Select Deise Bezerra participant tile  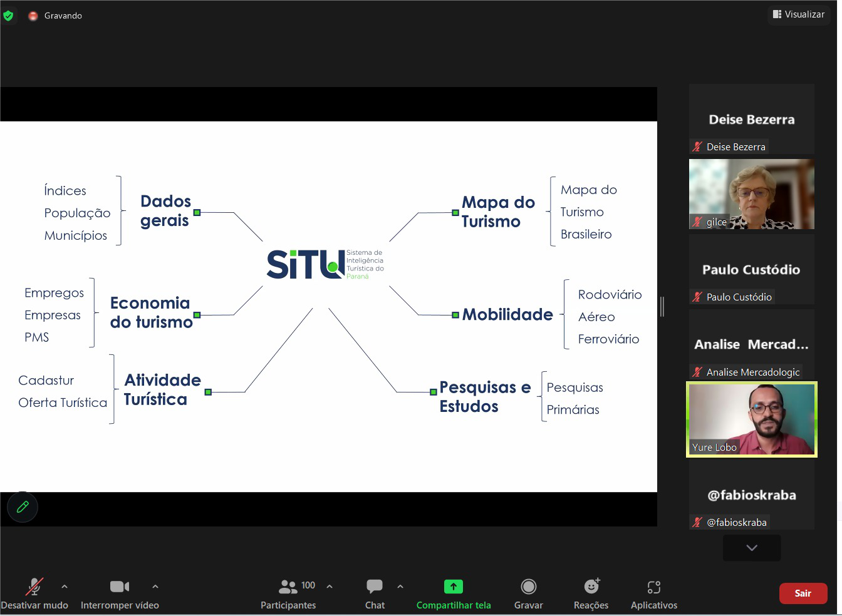752,119
